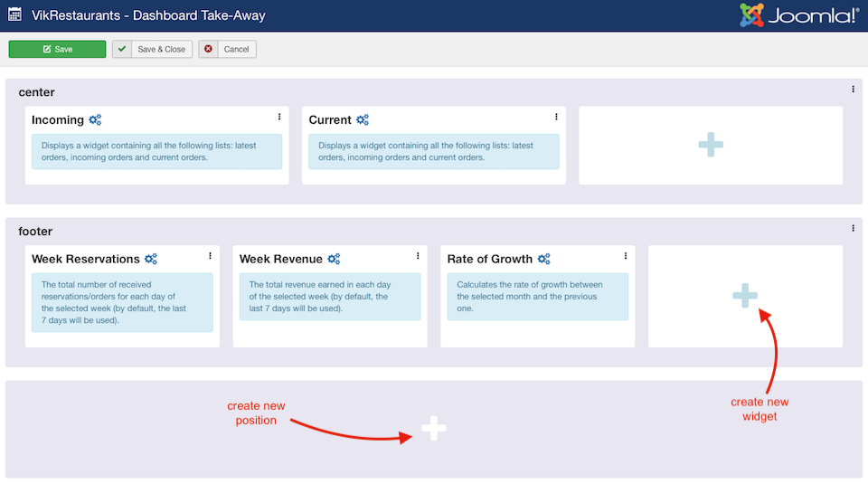This screenshot has height=484, width=868.
Task: Create a new position with plus
Action: [433, 428]
